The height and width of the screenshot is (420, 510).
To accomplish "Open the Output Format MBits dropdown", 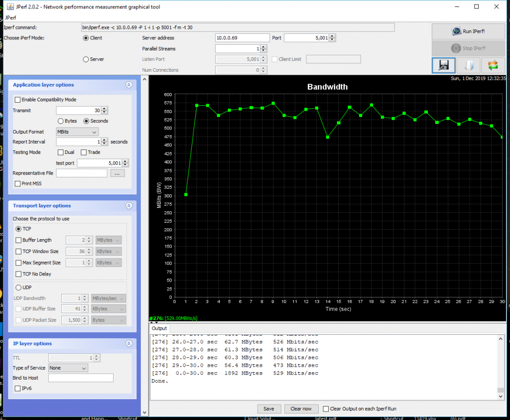I will pos(77,132).
